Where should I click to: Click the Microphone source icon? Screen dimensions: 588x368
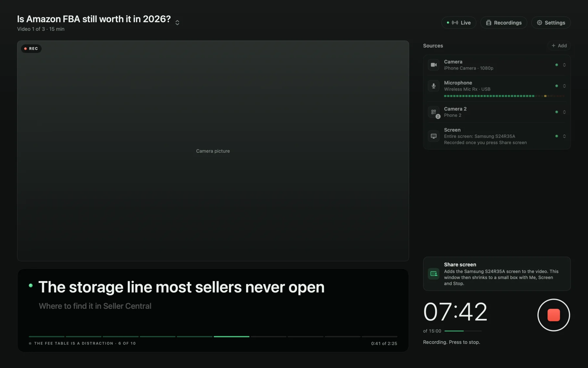point(433,86)
